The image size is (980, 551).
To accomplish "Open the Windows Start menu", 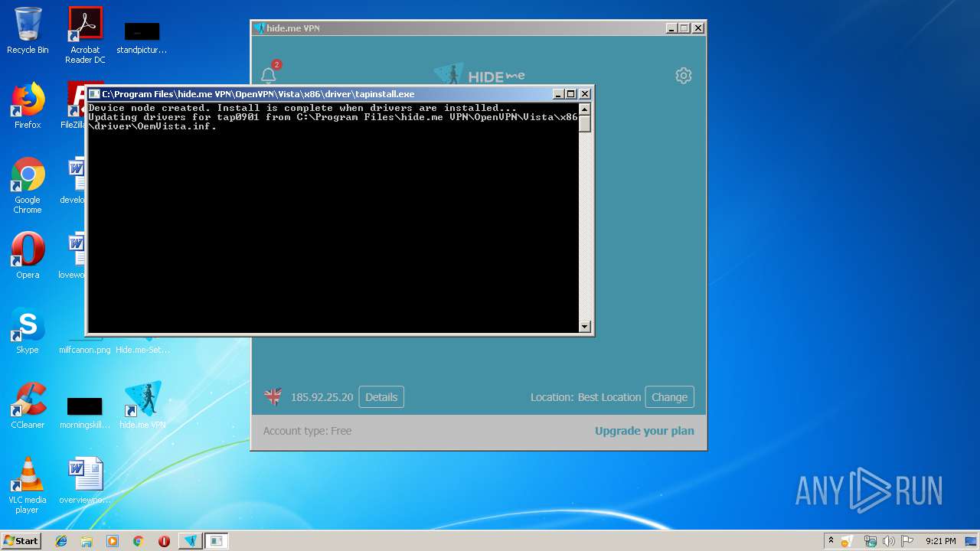I will [21, 540].
